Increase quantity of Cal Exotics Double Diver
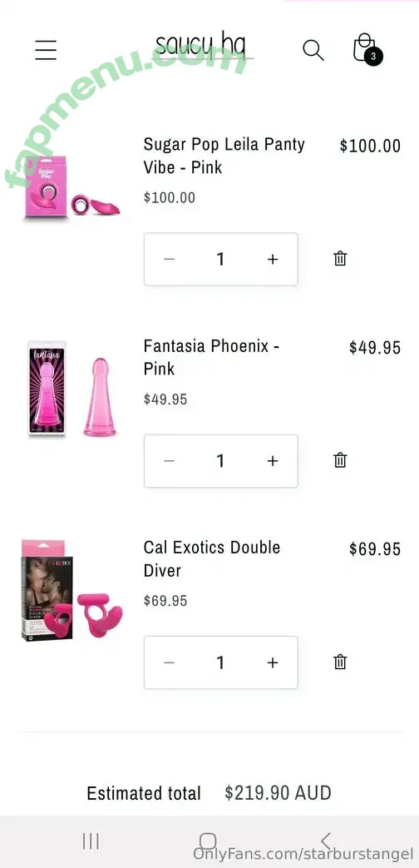 point(273,662)
